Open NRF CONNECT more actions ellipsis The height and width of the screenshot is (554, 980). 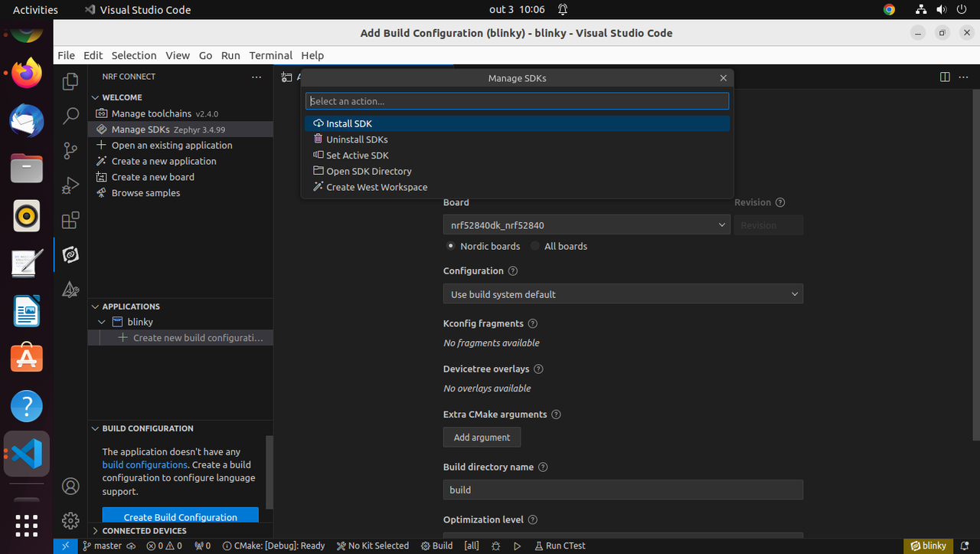pos(256,77)
